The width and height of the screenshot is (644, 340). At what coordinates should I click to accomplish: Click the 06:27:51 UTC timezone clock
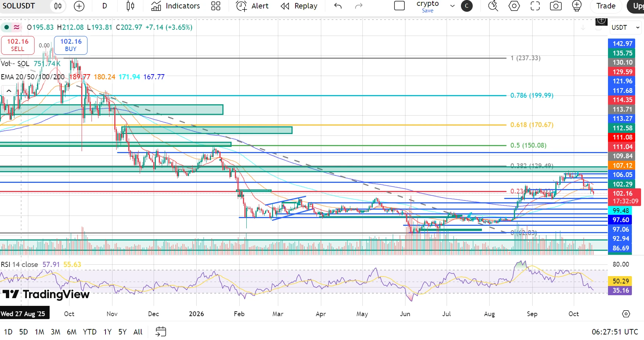[x=615, y=332]
